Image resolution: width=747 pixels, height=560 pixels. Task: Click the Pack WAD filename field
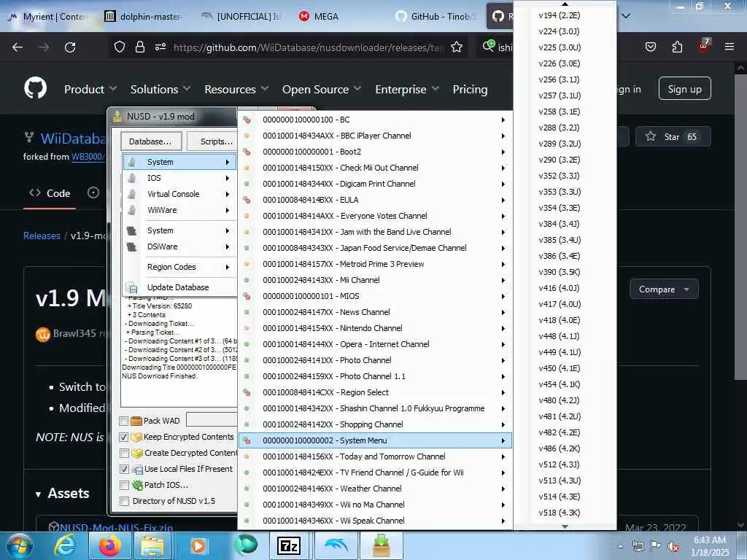click(212, 419)
